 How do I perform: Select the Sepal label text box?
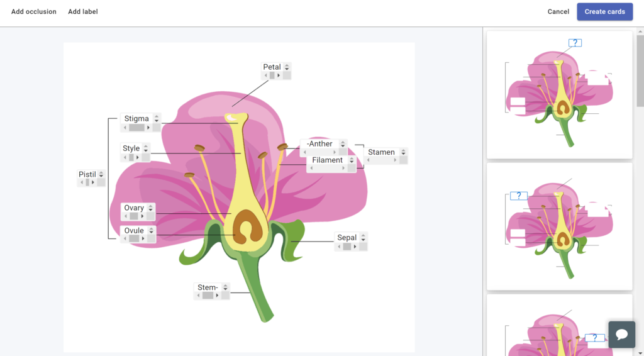(x=347, y=237)
